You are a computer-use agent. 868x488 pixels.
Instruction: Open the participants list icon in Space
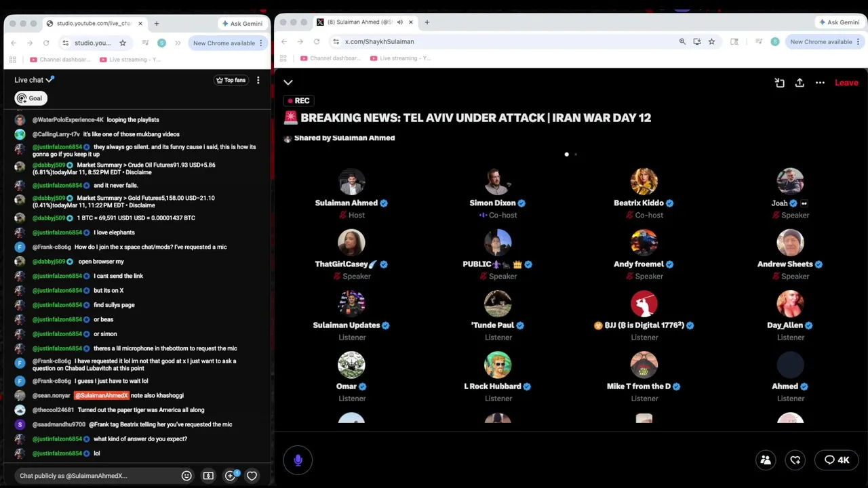(x=766, y=460)
